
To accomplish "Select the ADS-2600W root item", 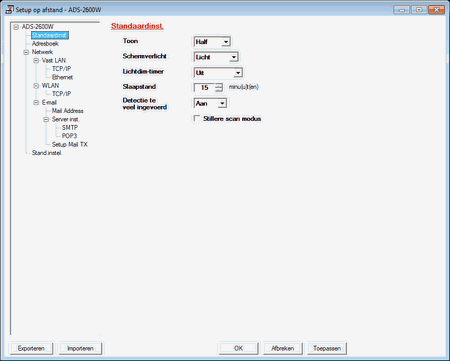I will [38, 27].
